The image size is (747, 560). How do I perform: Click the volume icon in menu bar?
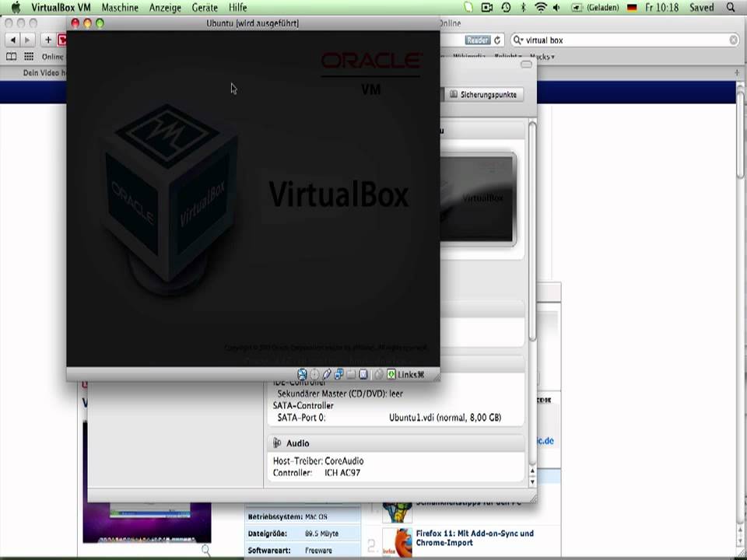(556, 8)
